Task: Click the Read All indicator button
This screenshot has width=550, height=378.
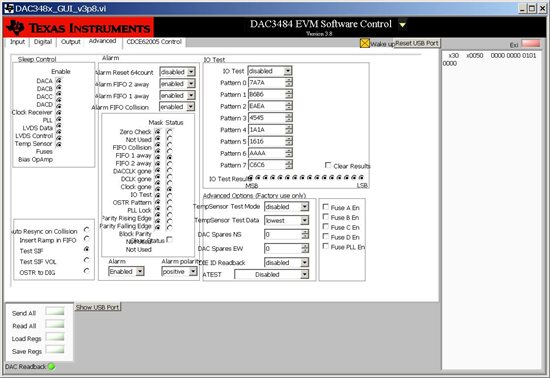Action: coord(55,324)
